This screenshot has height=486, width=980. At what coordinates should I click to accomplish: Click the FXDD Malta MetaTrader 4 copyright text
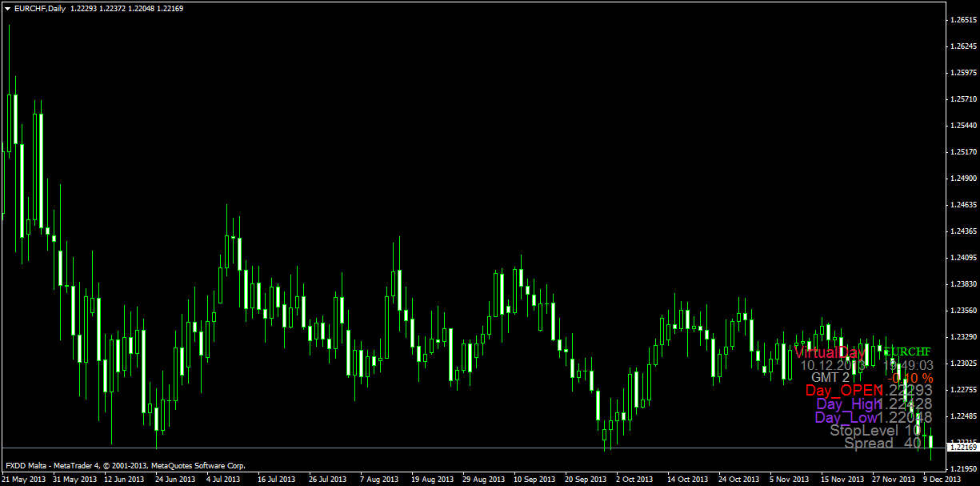[x=125, y=465]
